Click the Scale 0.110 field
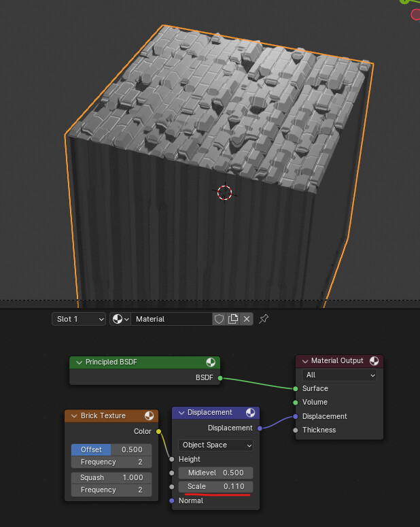This screenshot has height=527, width=420. [x=215, y=487]
